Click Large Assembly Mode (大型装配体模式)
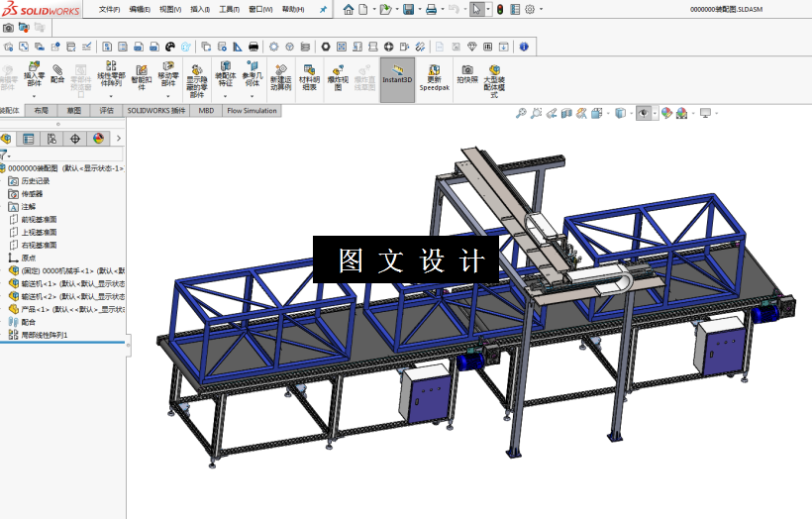Screen dimensions: 812x519 coord(494,80)
